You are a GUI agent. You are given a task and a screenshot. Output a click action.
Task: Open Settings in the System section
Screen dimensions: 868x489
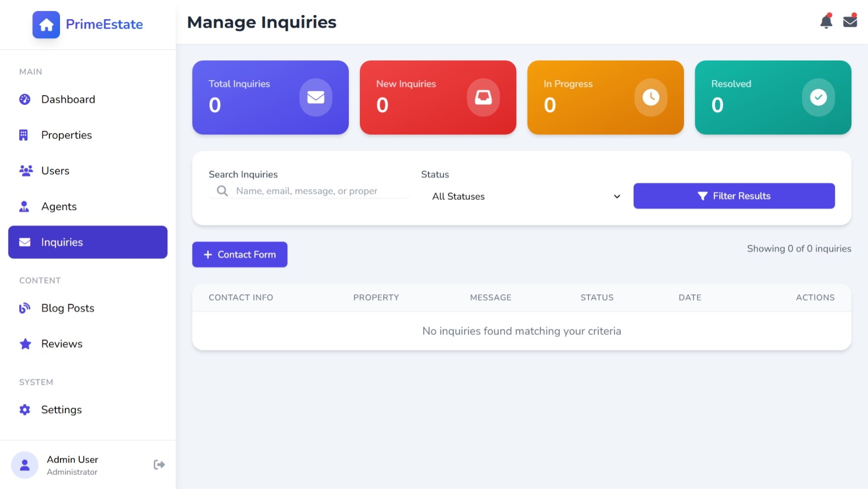(x=61, y=410)
